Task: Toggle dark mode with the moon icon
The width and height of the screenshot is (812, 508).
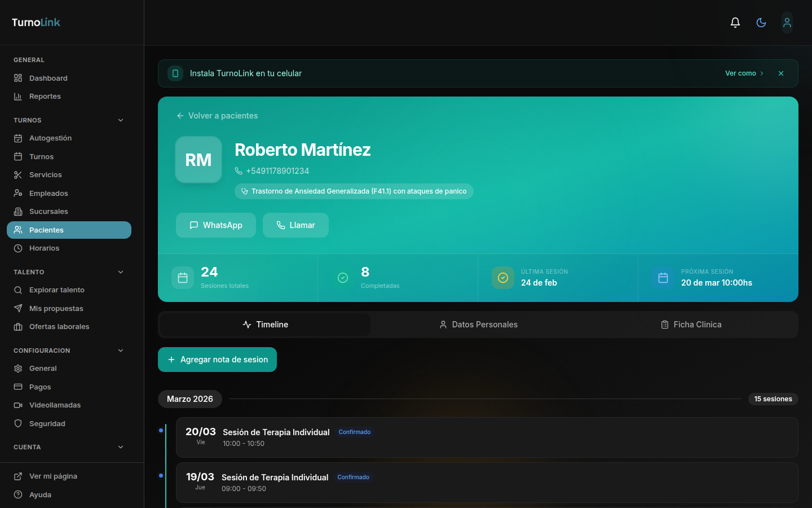Action: pos(761,23)
